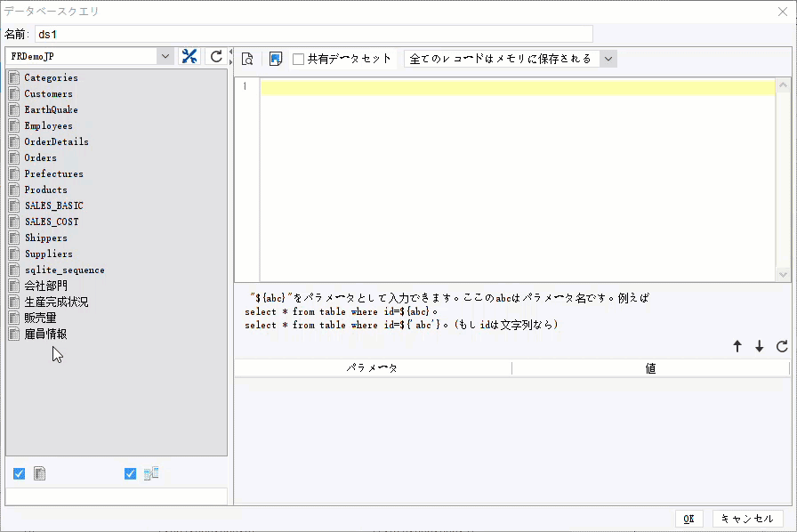The image size is (797, 532).
Task: Select the Orders table name
Action: point(40,157)
